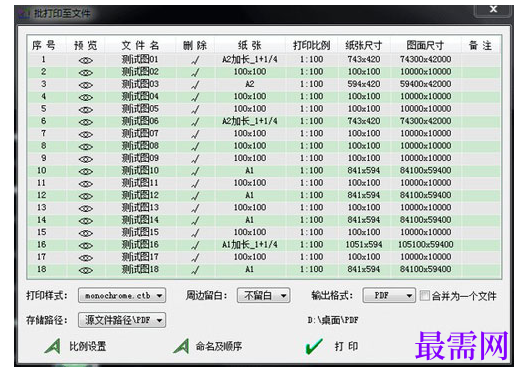Preview 测试图12 with its eye icon
527x377 pixels.
pos(86,196)
